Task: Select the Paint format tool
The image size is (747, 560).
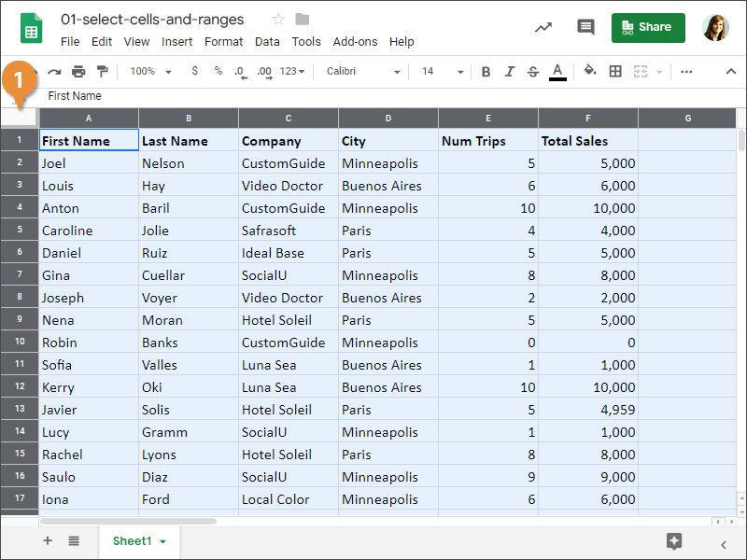Action: [103, 71]
